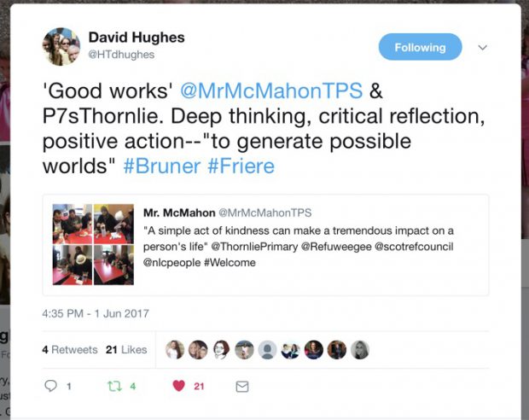This screenshot has height=420, width=529.
Task: Send tweet via envelope message icon
Action: click(x=242, y=386)
